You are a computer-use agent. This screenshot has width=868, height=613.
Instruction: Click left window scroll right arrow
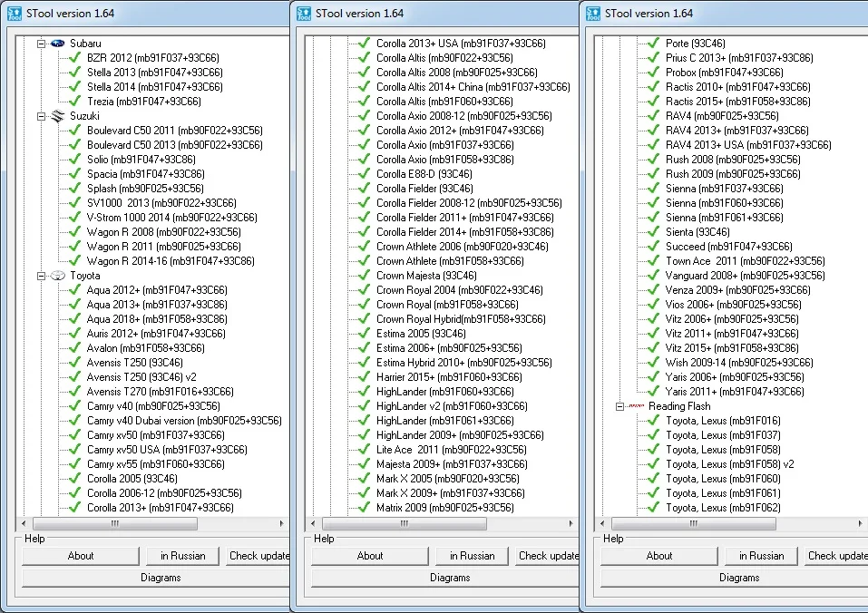pyautogui.click(x=282, y=523)
